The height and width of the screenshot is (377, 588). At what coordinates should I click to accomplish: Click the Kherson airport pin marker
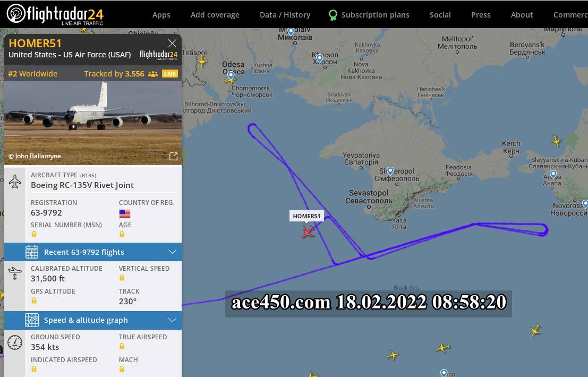click(x=320, y=58)
